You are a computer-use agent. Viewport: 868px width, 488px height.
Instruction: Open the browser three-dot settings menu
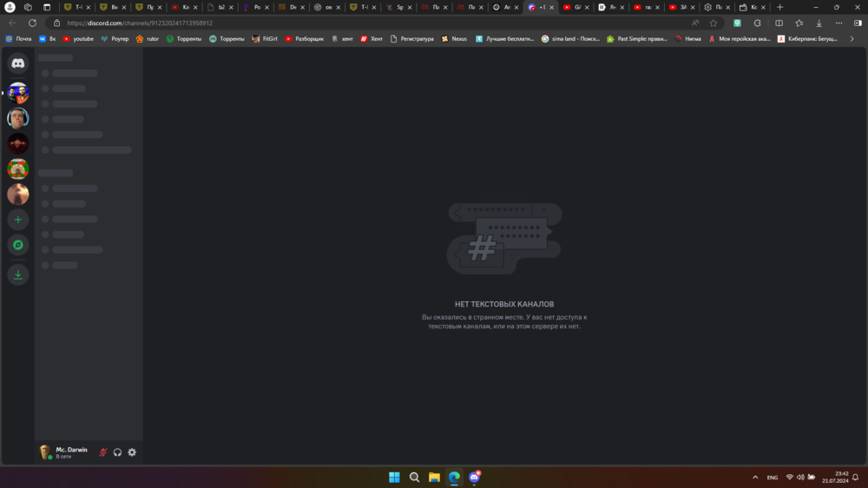[x=838, y=23]
